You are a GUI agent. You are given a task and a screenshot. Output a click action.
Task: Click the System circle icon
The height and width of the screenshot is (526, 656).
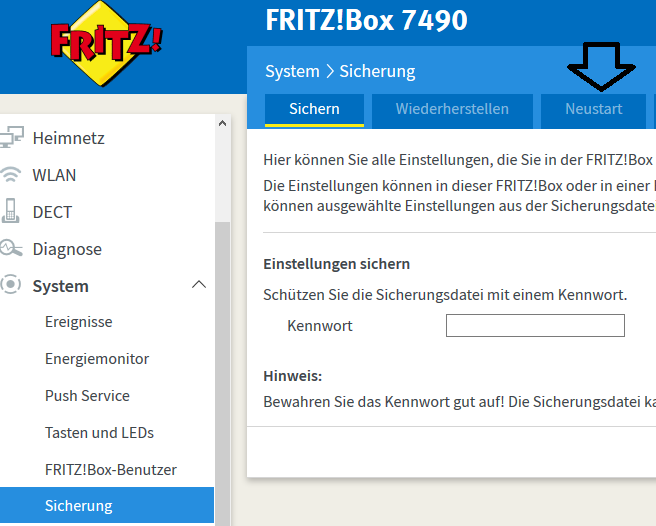coord(10,285)
